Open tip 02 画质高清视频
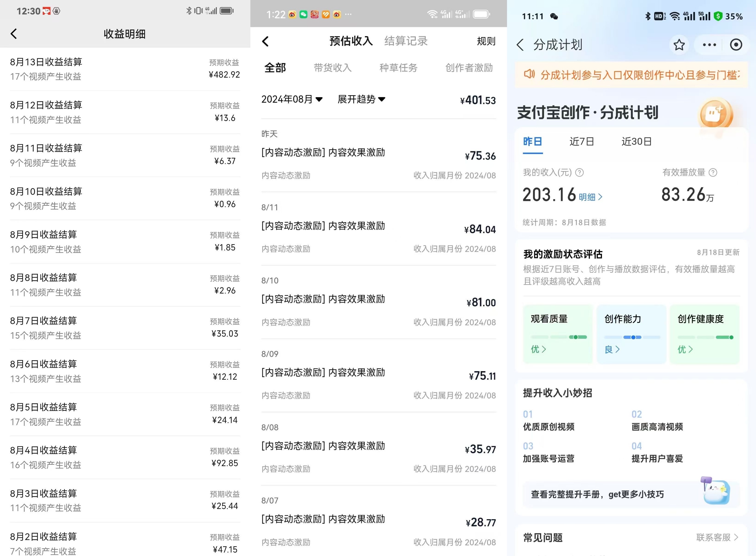The height and width of the screenshot is (556, 756). 657,421
